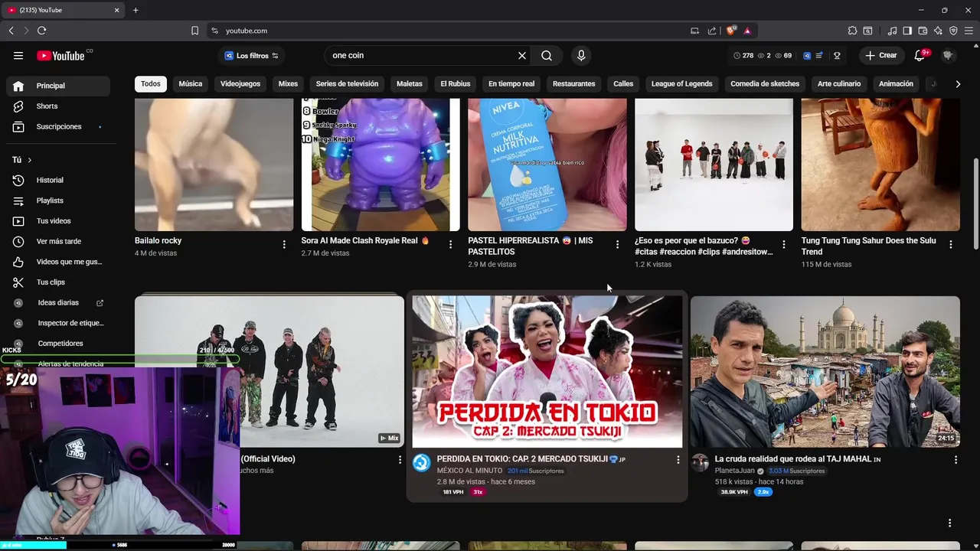
Task: Click the page vertical scrollbar thumb
Action: coord(975,203)
